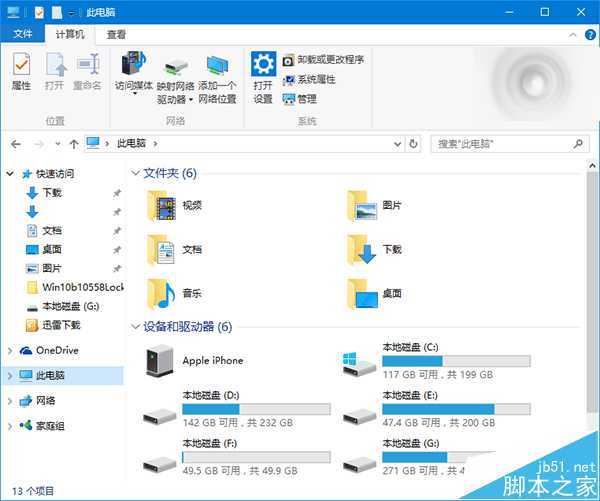Collapse the Folders (文件夹) group
600x501 pixels.
[135, 173]
